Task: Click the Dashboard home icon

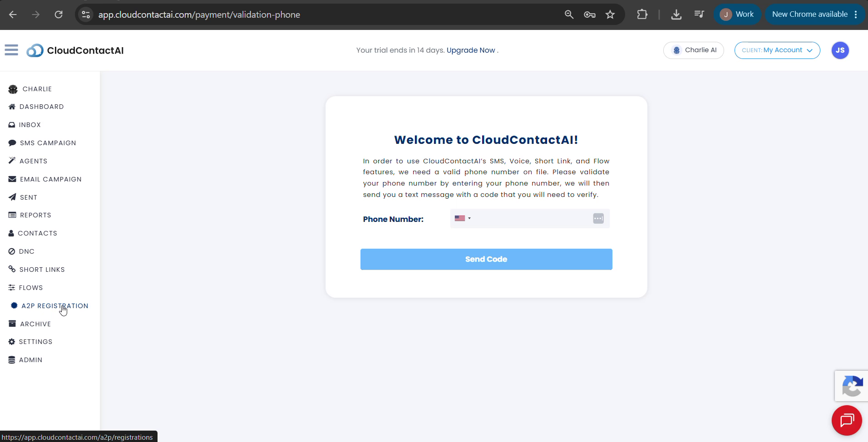Action: [12, 107]
